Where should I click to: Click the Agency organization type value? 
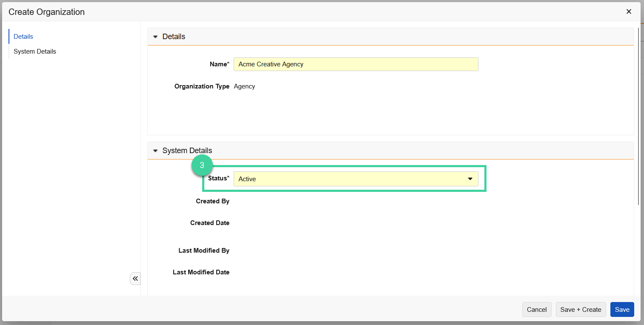point(244,86)
